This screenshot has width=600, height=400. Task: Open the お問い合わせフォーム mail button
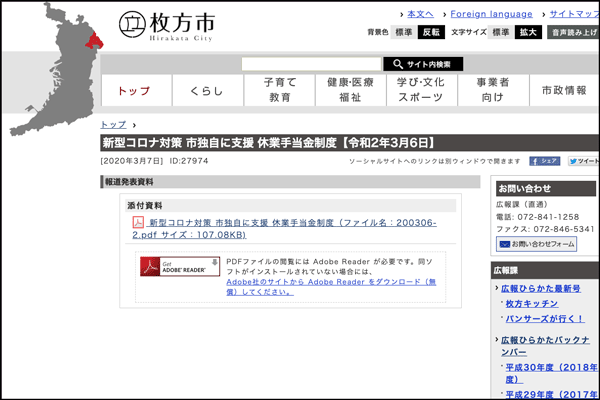536,244
